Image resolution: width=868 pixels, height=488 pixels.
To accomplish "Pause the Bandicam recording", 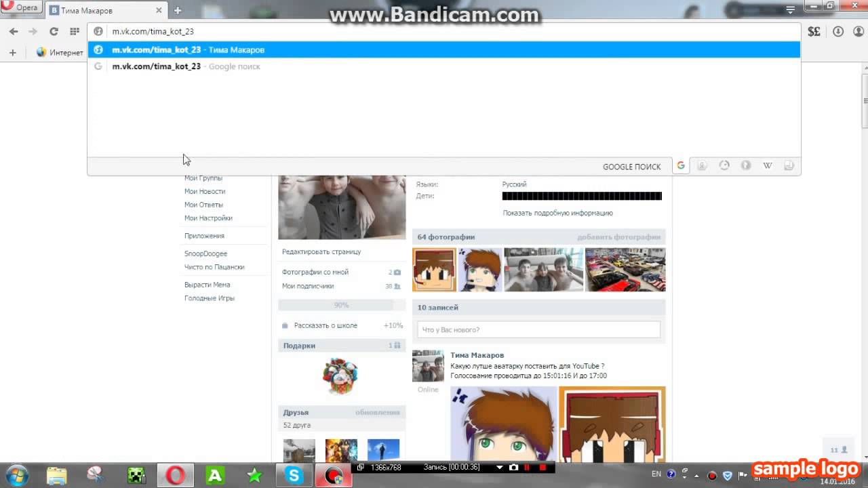I will point(527,468).
